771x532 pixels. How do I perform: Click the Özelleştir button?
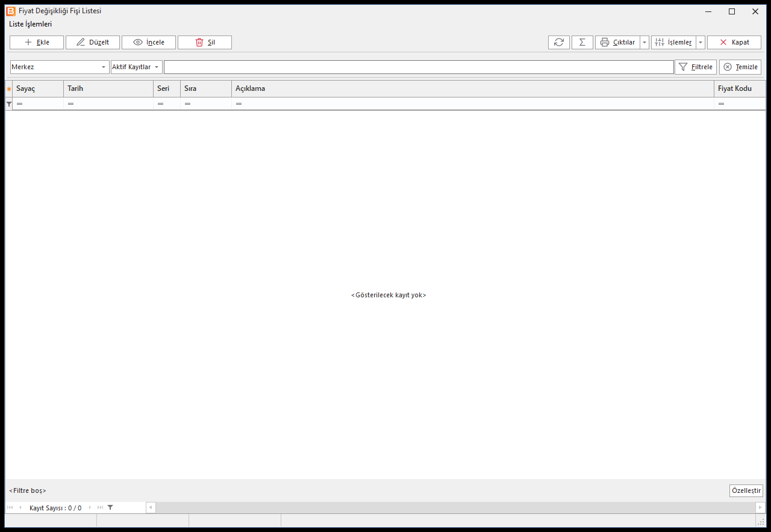coord(746,490)
